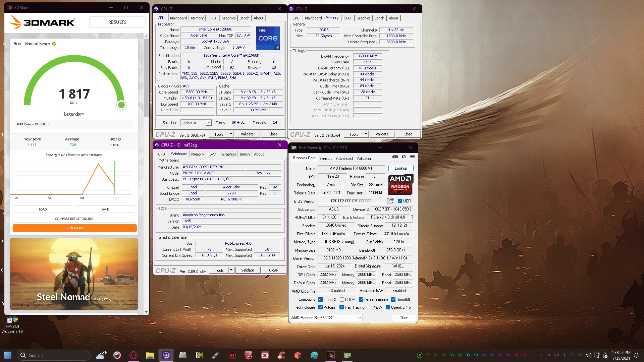Open the CCleaner taskbar icon
The width and height of the screenshot is (644, 362).
281,355
